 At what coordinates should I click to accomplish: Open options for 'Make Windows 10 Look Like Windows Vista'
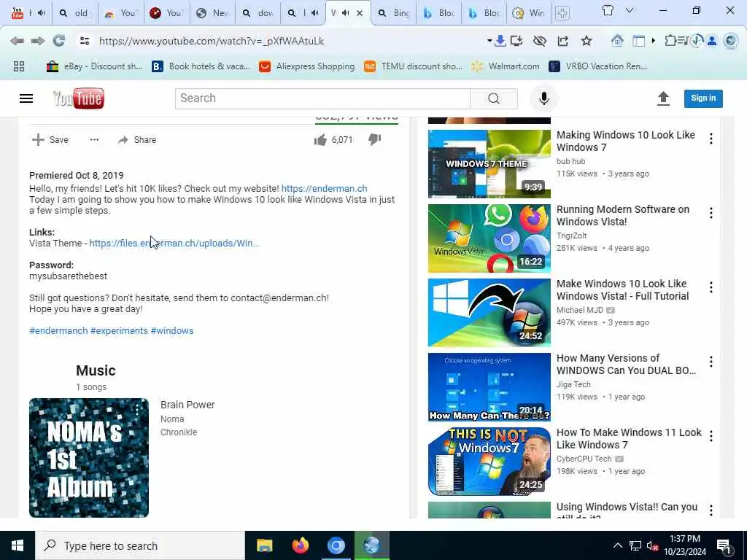pos(711,287)
